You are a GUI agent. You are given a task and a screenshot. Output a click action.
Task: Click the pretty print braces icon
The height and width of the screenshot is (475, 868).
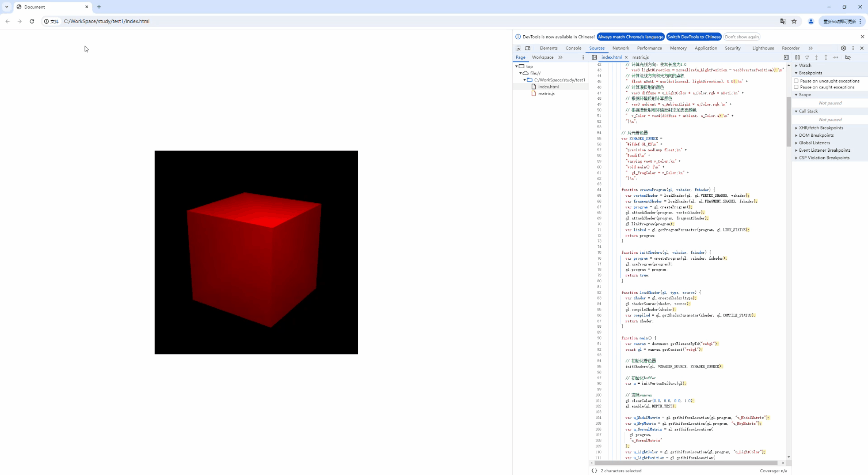tap(594, 471)
